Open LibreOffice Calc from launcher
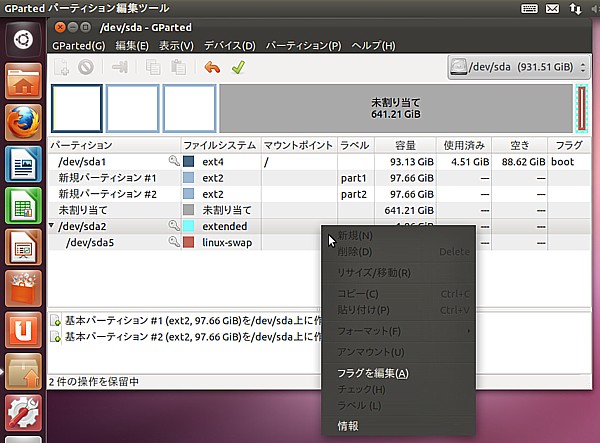This screenshot has width=600, height=443. (23, 205)
